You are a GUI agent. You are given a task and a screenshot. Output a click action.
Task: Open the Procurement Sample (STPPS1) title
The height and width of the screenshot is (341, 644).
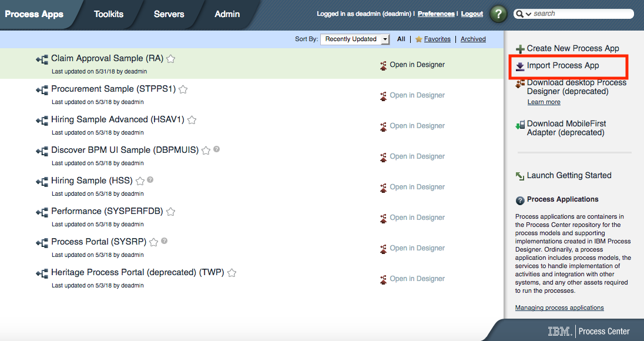coord(113,89)
